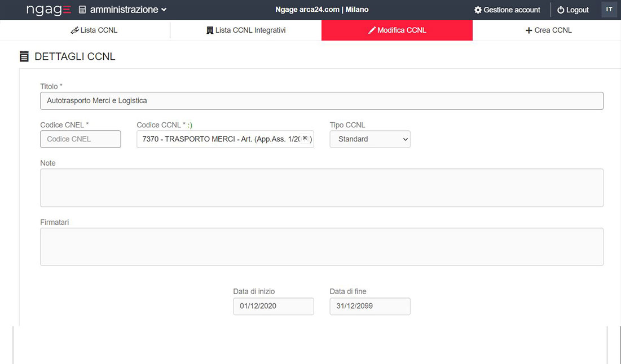Click the Codice CCNL label
The image size is (621, 364).
[164, 125]
